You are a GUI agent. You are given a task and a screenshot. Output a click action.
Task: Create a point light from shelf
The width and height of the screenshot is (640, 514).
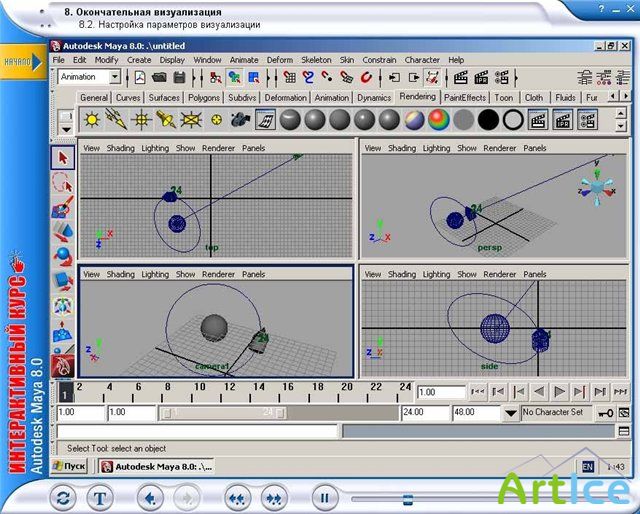coord(141,120)
